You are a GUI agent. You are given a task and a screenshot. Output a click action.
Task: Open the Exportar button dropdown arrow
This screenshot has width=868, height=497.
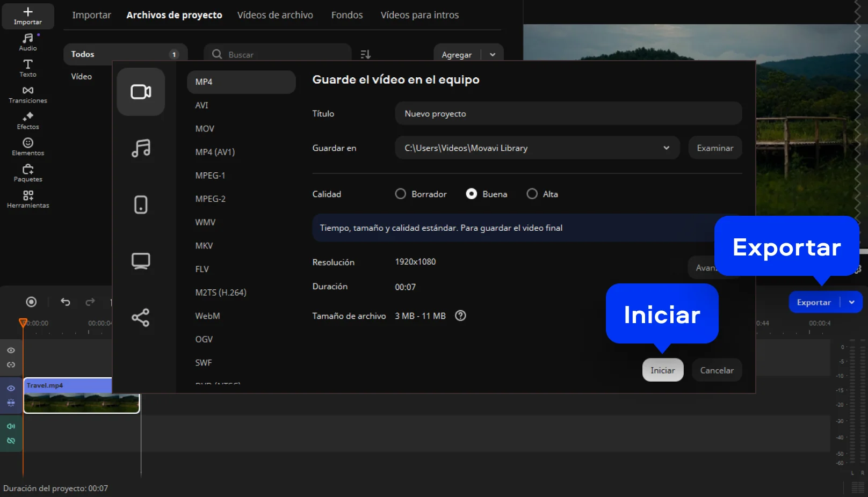(x=851, y=302)
